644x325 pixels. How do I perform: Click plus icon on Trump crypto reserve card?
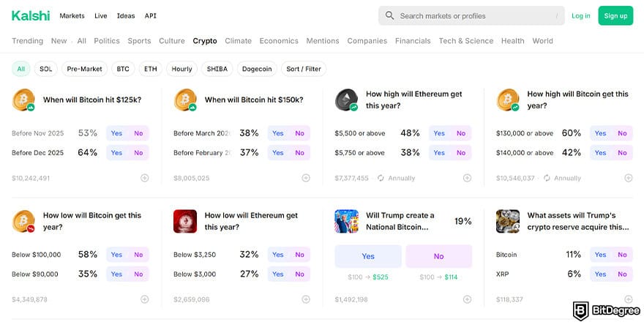(x=629, y=299)
